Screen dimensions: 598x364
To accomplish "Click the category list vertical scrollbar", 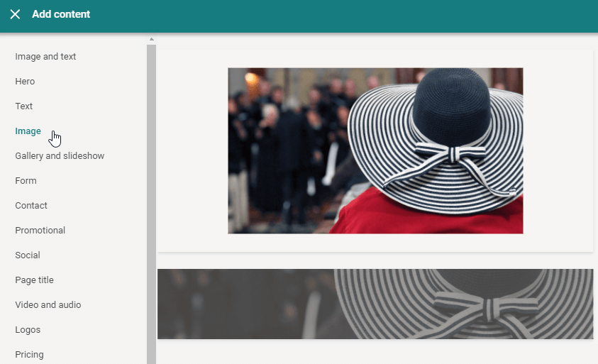I will 151,199.
